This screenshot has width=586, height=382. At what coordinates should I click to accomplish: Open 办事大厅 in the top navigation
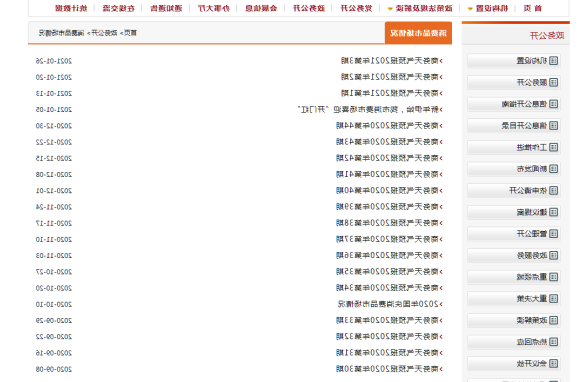(x=214, y=8)
